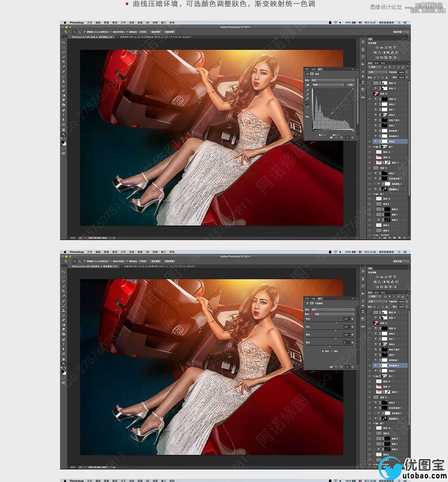Switch to the 路径 (Paths) tab in the Curves screenshot
The height and width of the screenshot is (482, 448).
383,63
